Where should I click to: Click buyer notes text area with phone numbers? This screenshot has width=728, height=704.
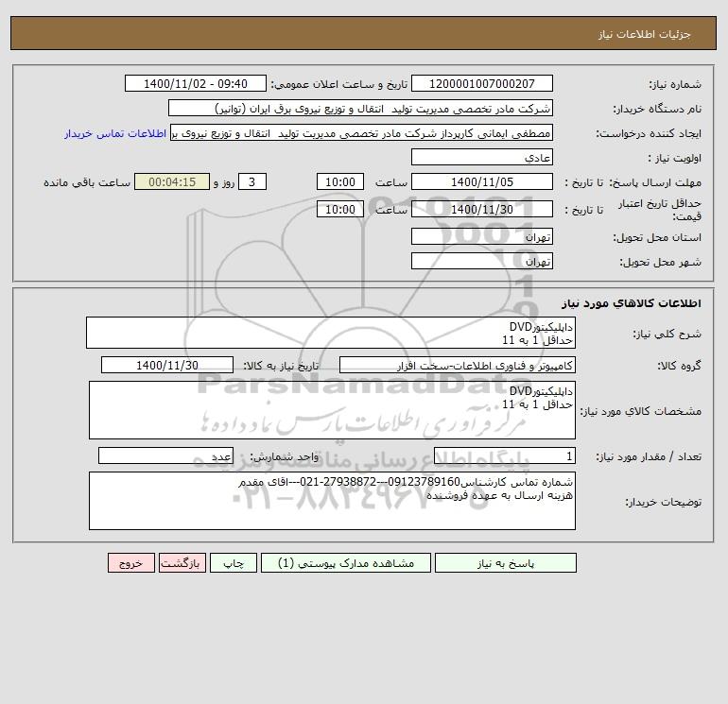point(332,501)
